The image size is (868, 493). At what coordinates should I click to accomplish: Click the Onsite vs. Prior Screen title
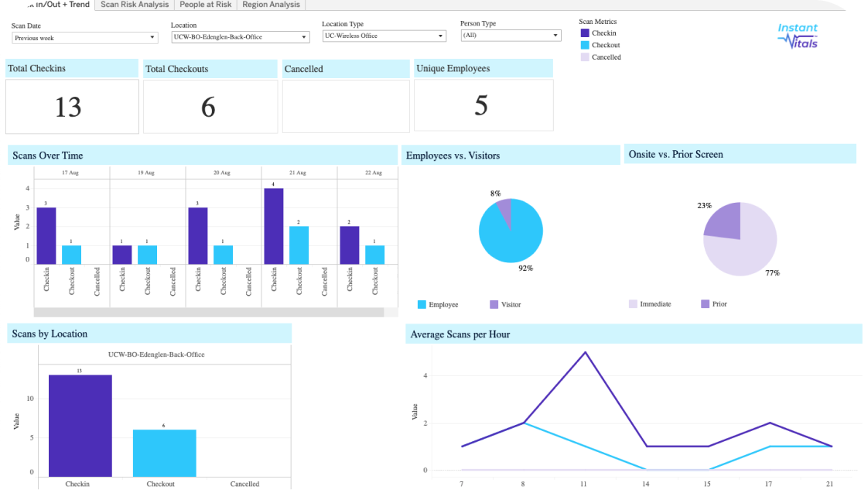point(676,155)
